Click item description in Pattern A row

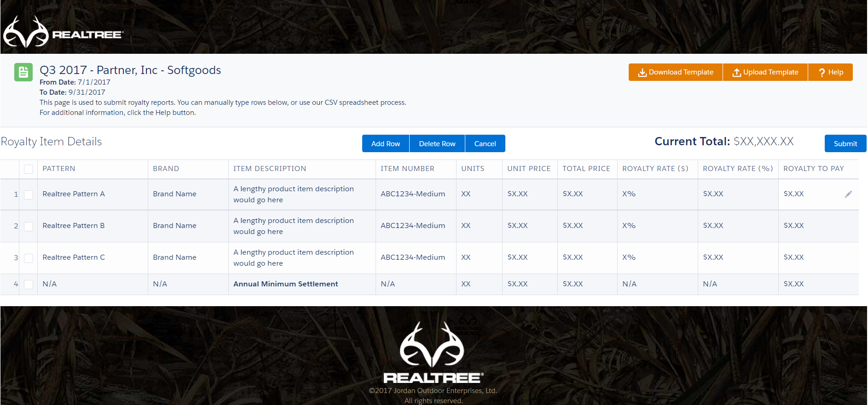tap(294, 194)
